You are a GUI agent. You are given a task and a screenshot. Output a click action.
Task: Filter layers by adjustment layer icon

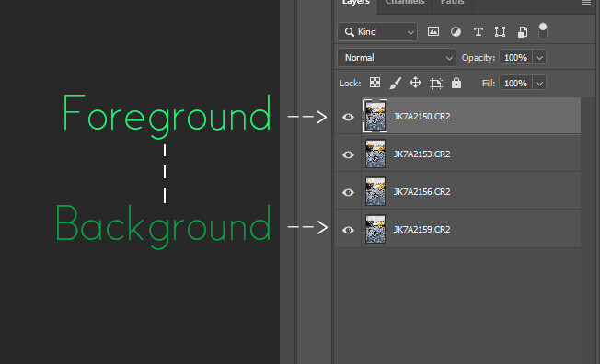[x=456, y=32]
